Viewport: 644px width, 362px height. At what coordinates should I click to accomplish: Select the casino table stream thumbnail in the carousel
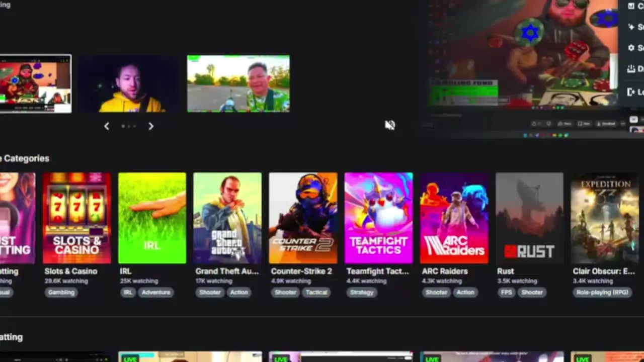[x=35, y=84]
